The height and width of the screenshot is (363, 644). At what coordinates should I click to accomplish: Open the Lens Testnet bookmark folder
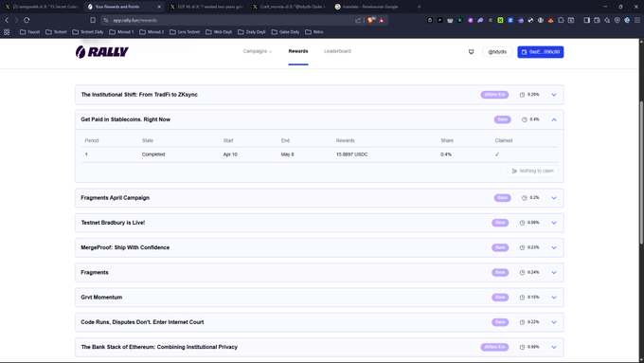(185, 31)
